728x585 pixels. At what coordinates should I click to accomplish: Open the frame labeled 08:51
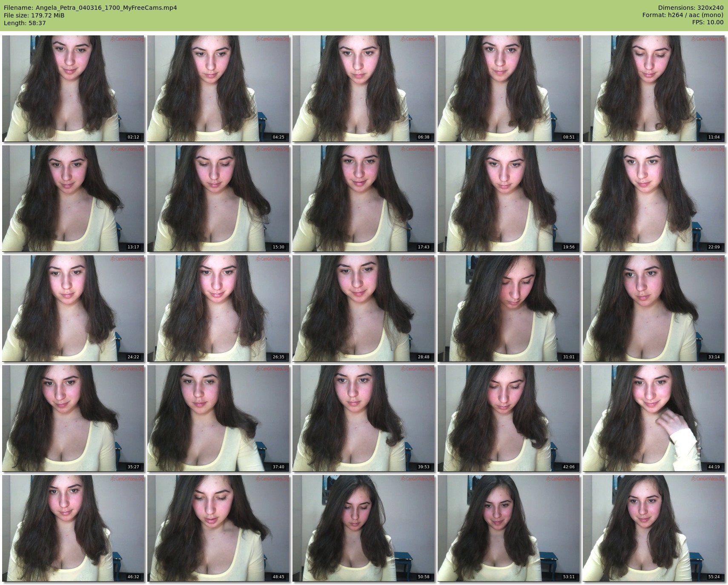click(509, 88)
